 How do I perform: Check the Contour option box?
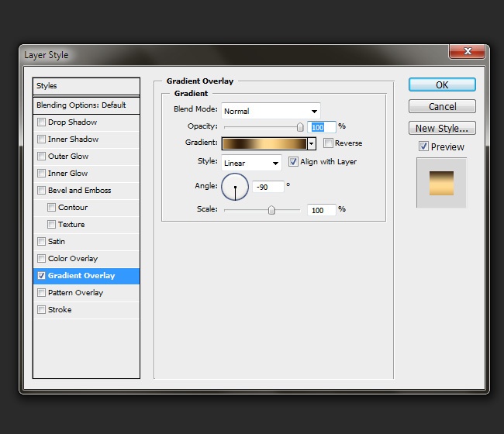pos(51,207)
